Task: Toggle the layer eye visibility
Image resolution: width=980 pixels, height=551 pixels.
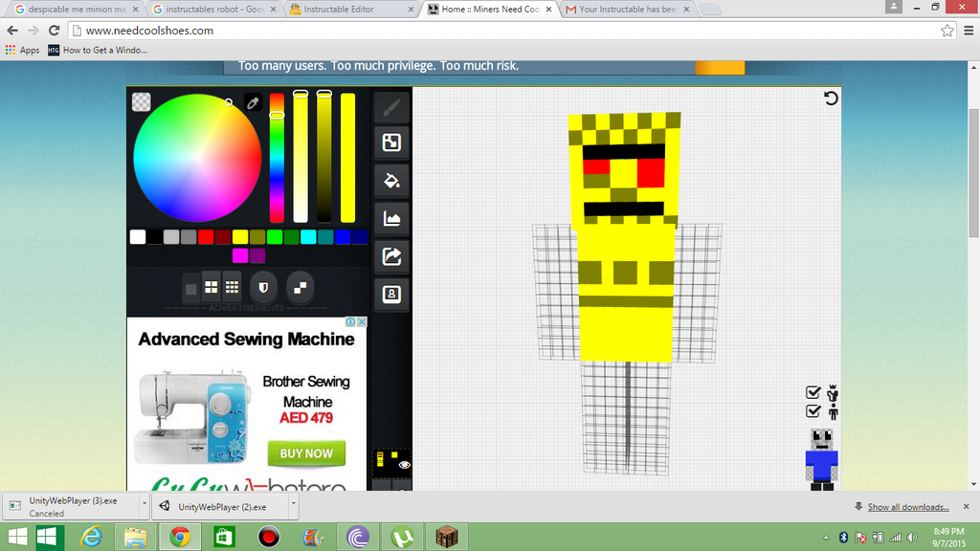Action: (405, 465)
